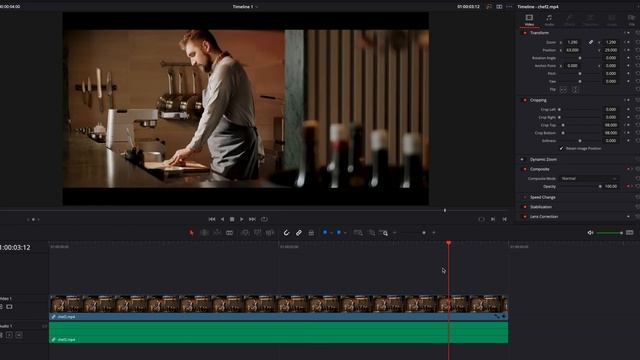The width and height of the screenshot is (640, 360).
Task: Toggle the Transform section enable switch
Action: tap(525, 33)
